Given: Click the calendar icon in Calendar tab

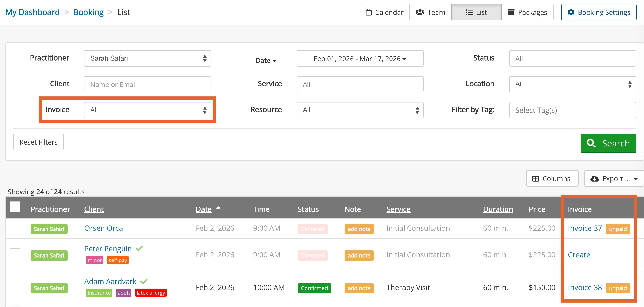Looking at the screenshot, I should pos(368,12).
